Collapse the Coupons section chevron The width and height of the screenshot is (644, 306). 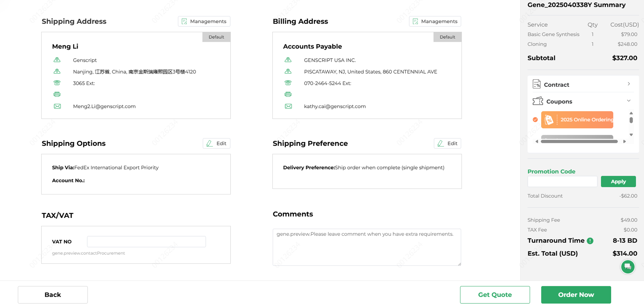[629, 101]
